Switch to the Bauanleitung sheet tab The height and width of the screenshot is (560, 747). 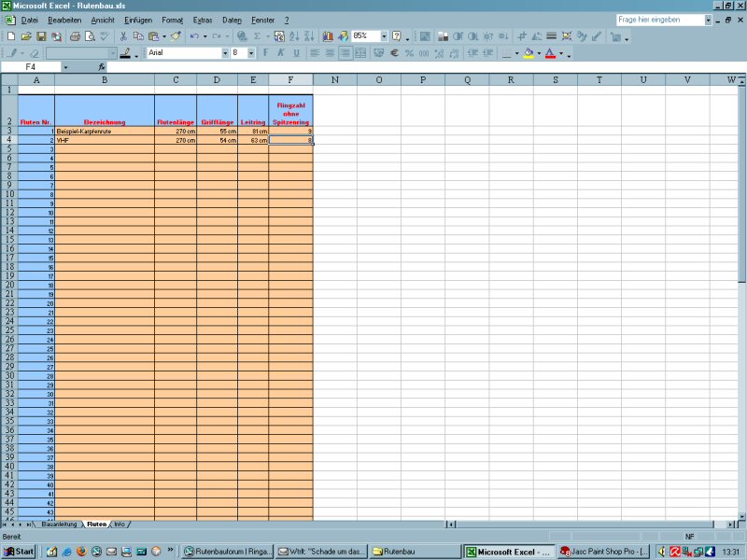pos(61,525)
